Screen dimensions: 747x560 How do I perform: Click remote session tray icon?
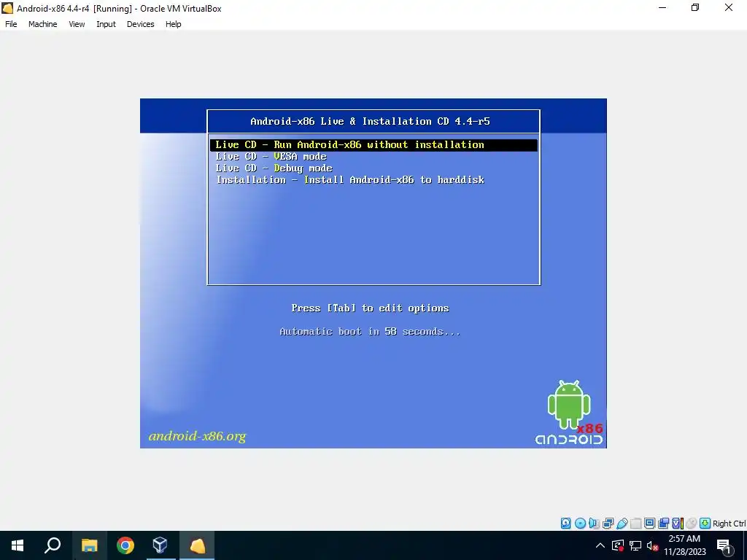pos(618,545)
